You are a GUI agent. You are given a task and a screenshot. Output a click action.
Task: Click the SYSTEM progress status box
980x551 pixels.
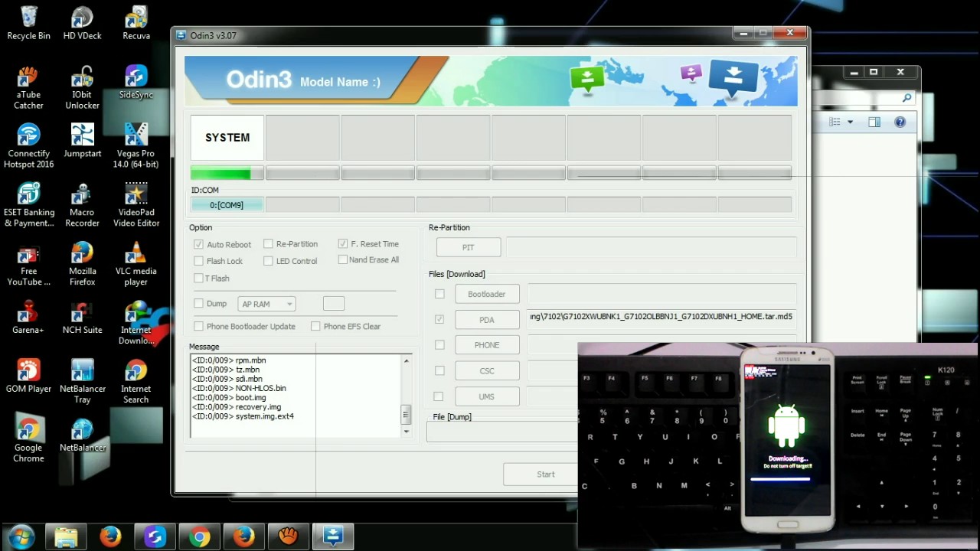227,138
